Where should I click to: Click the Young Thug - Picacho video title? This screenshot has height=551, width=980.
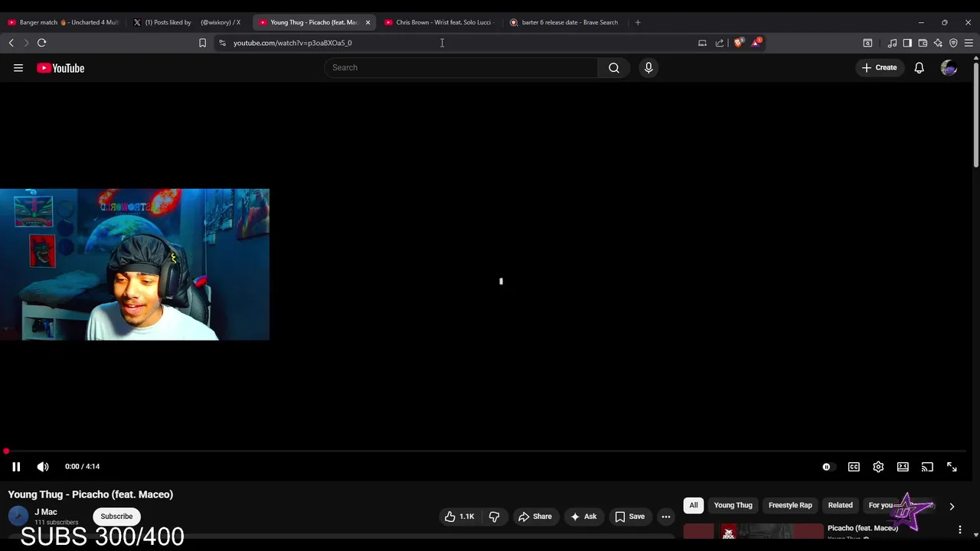(x=91, y=494)
